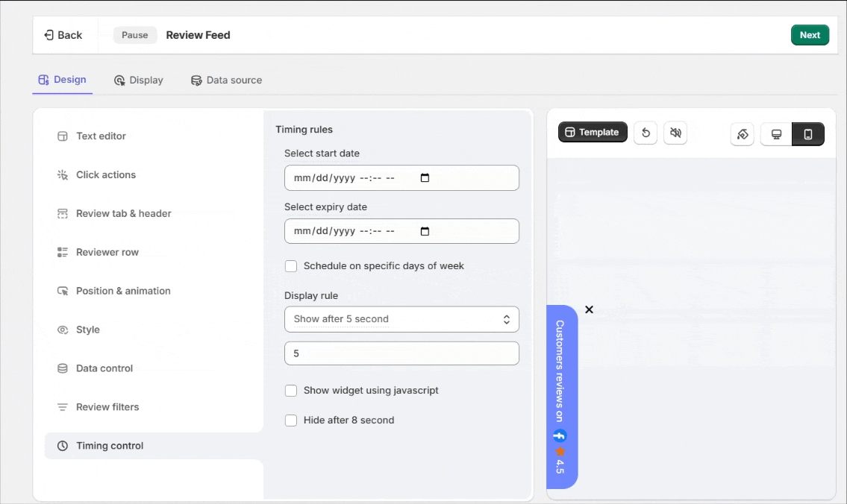Open calendar picker for expiry date

point(425,232)
